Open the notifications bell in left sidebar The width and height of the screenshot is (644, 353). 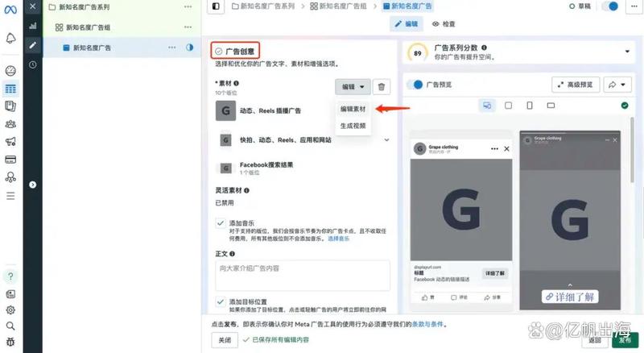click(10, 39)
